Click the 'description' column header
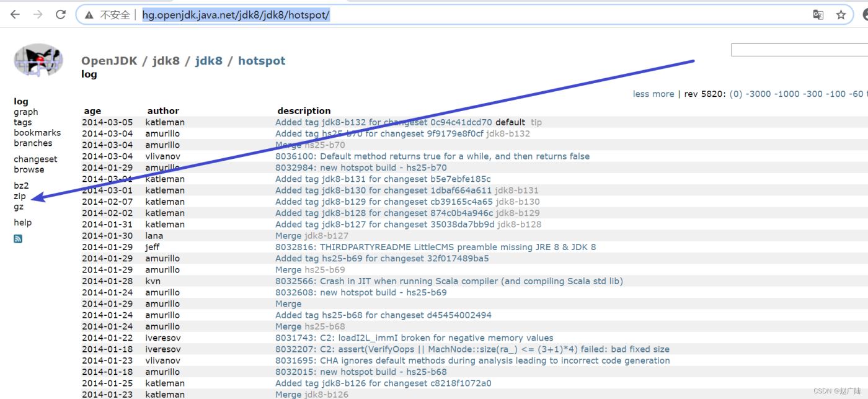 point(304,111)
